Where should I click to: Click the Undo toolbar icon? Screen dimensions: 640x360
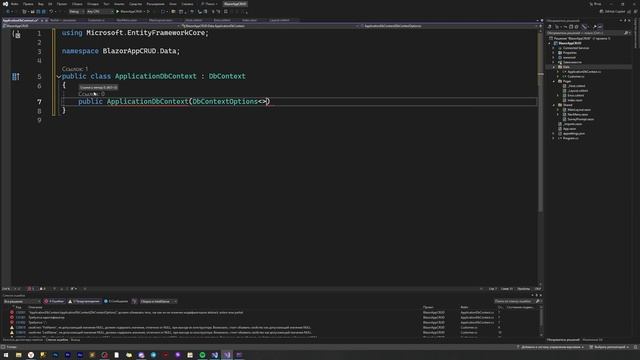click(x=51, y=11)
